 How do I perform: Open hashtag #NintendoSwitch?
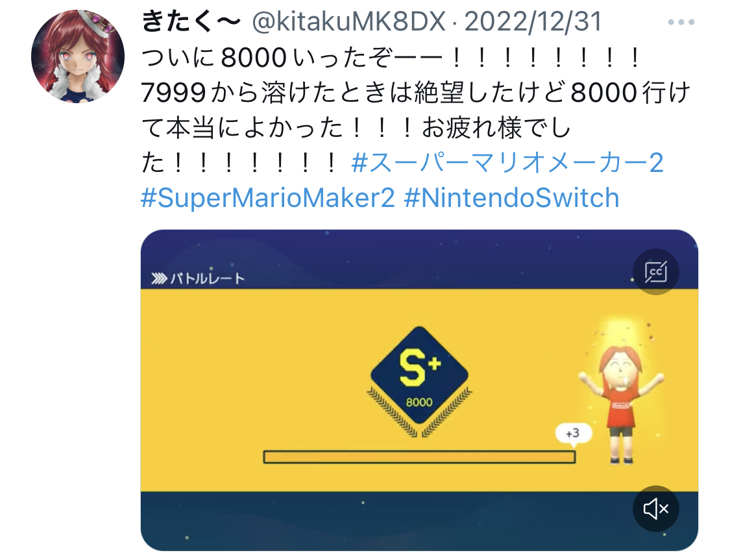click(x=512, y=198)
